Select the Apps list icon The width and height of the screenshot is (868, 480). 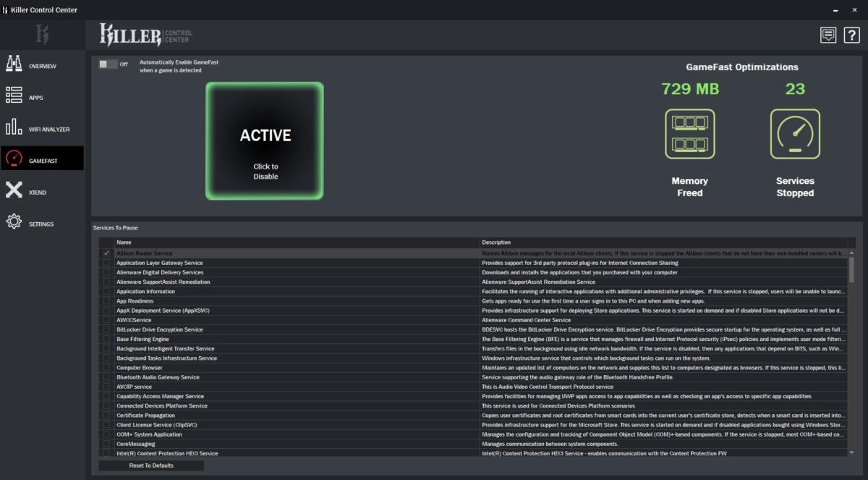point(14,95)
